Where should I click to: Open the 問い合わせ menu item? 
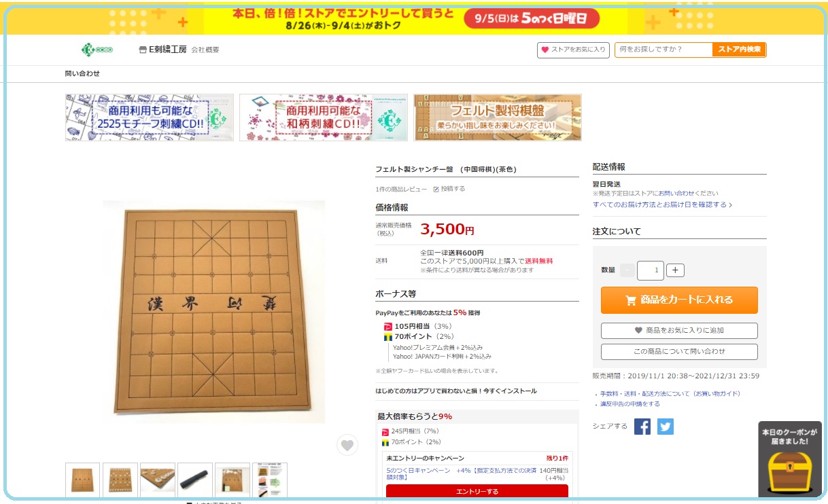tap(82, 73)
